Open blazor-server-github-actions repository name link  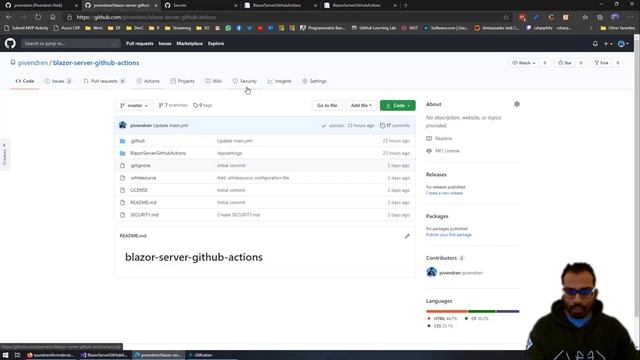point(96,63)
